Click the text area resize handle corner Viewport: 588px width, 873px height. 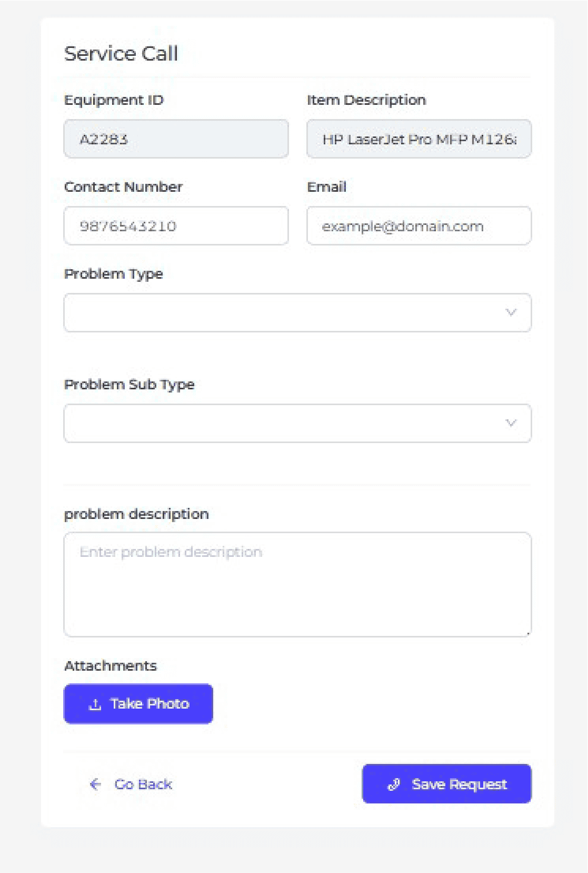[528, 633]
